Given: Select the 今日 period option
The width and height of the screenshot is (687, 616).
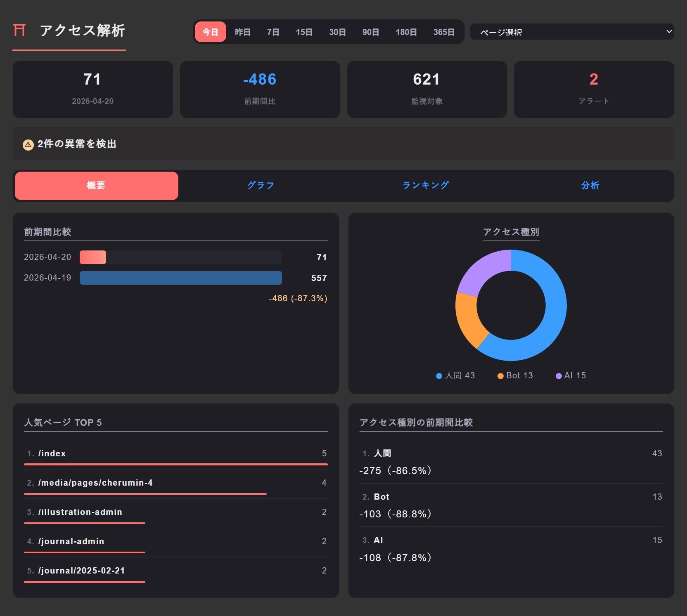Looking at the screenshot, I should coord(210,32).
